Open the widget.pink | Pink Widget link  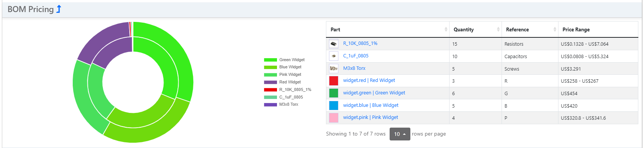point(370,117)
